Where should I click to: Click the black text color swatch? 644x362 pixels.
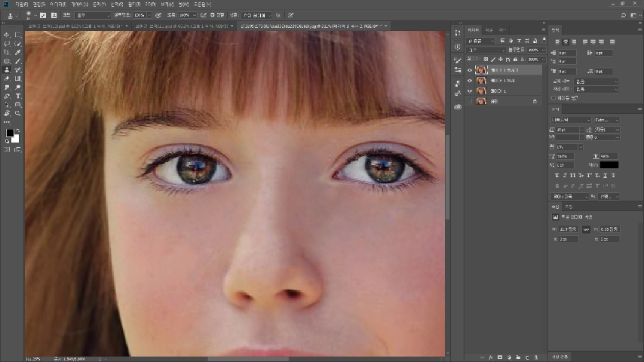pyautogui.click(x=609, y=164)
